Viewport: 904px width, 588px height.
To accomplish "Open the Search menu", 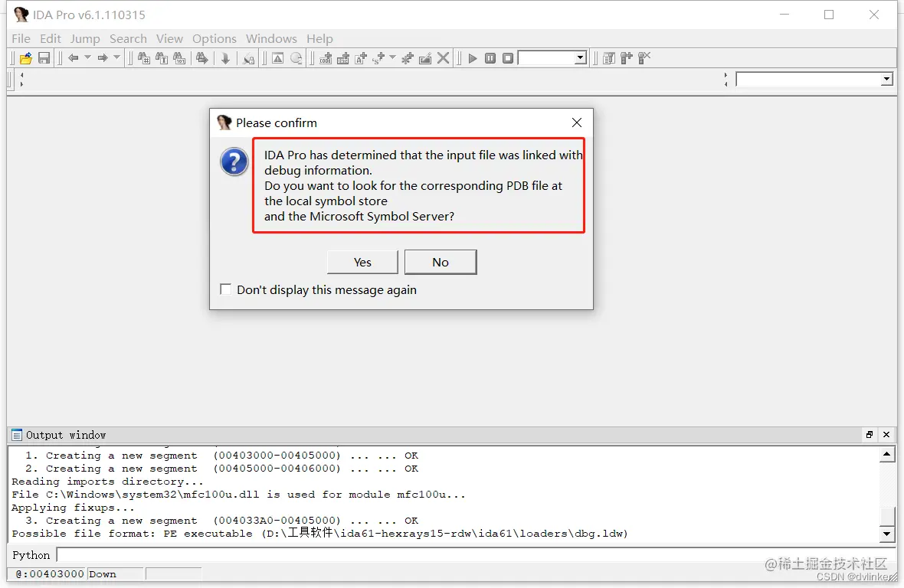I will [128, 38].
